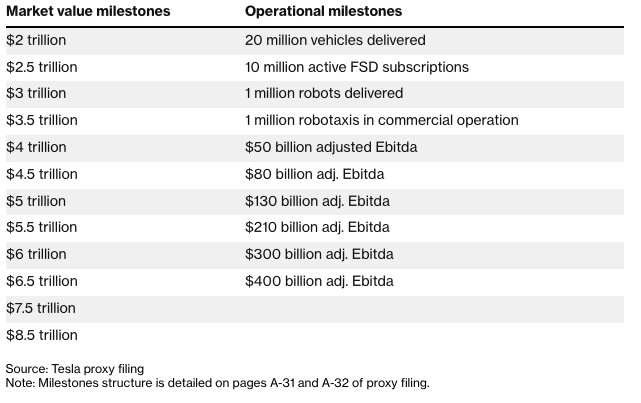
Task: Click the $50 billion adjusted Ebitda cell
Action: point(331,147)
